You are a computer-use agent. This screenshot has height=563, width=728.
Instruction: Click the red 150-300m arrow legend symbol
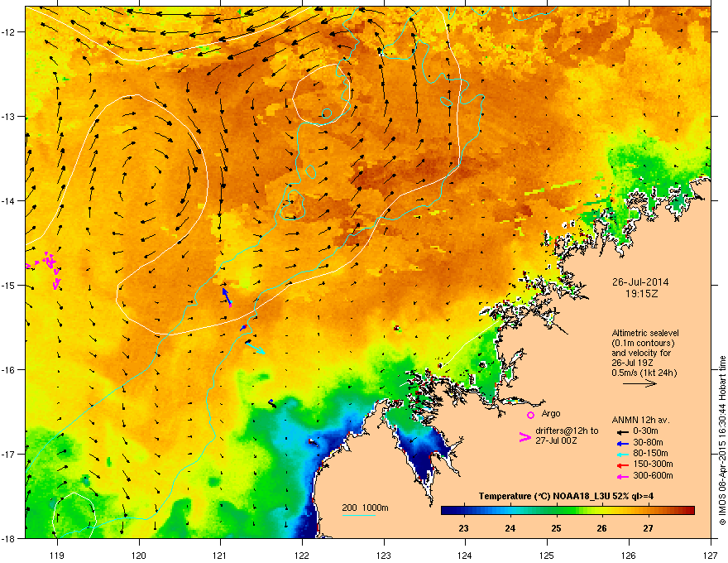coord(622,465)
